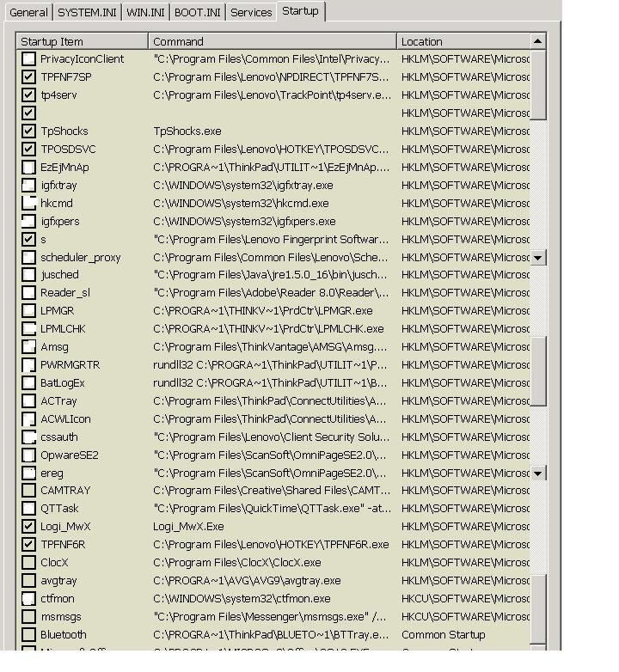The width and height of the screenshot is (619, 672).
Task: Select the Amsg startup item name
Action: (x=54, y=346)
